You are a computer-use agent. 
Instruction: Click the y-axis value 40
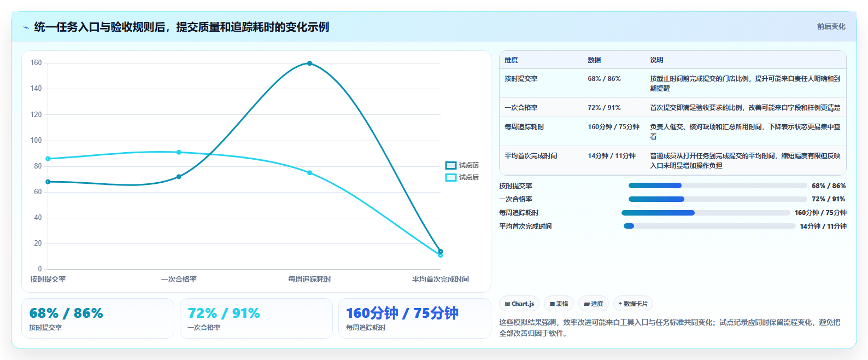tap(38, 218)
